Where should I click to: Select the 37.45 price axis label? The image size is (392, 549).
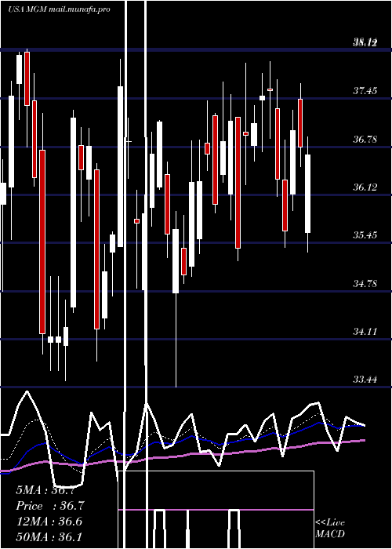(x=365, y=92)
